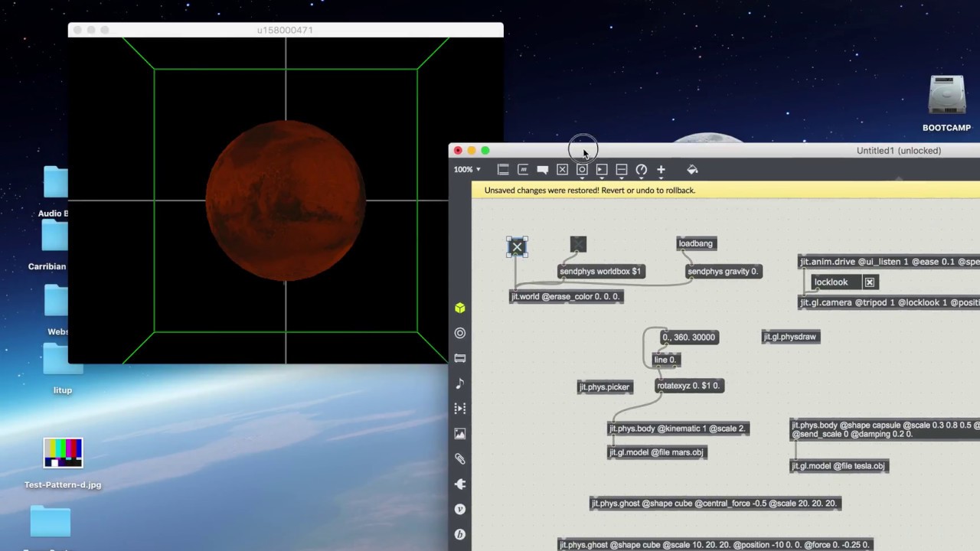This screenshot has width=980, height=551.
Task: Click the Mars sphere in the render window
Action: [x=286, y=201]
